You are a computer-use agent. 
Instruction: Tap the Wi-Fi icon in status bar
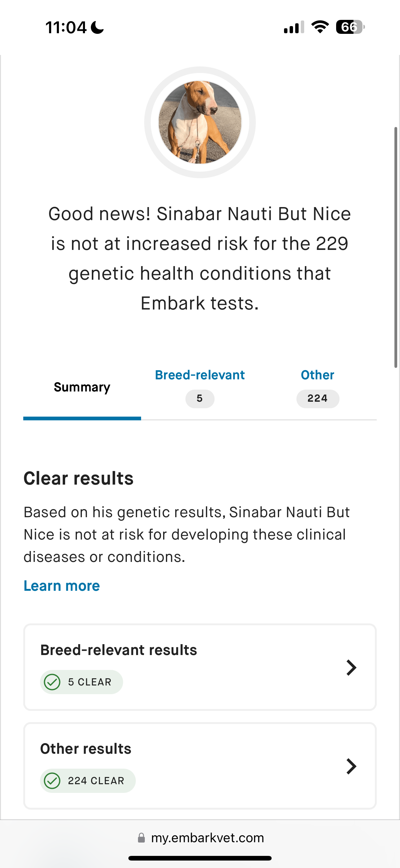[x=320, y=27]
